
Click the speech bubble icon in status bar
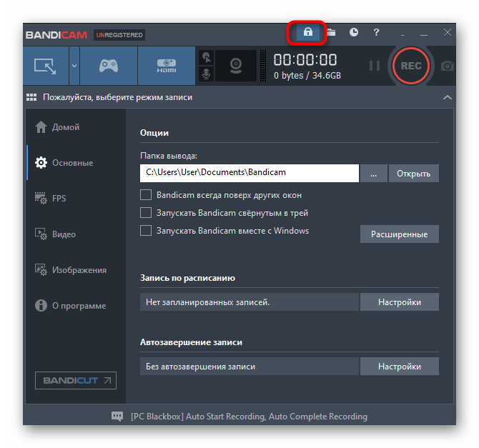click(x=117, y=417)
